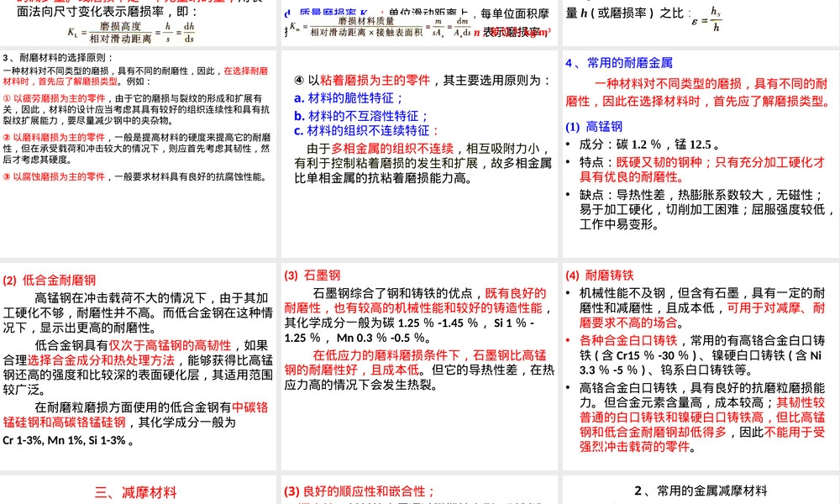Click the bullet starting 缺点：导热性差

[x=701, y=209]
